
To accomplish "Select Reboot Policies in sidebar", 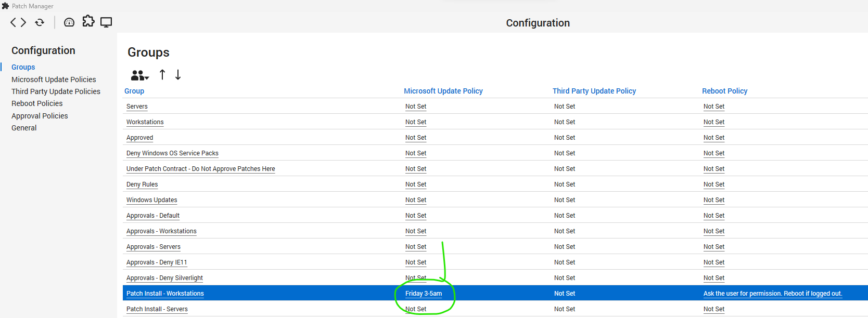I will click(37, 103).
